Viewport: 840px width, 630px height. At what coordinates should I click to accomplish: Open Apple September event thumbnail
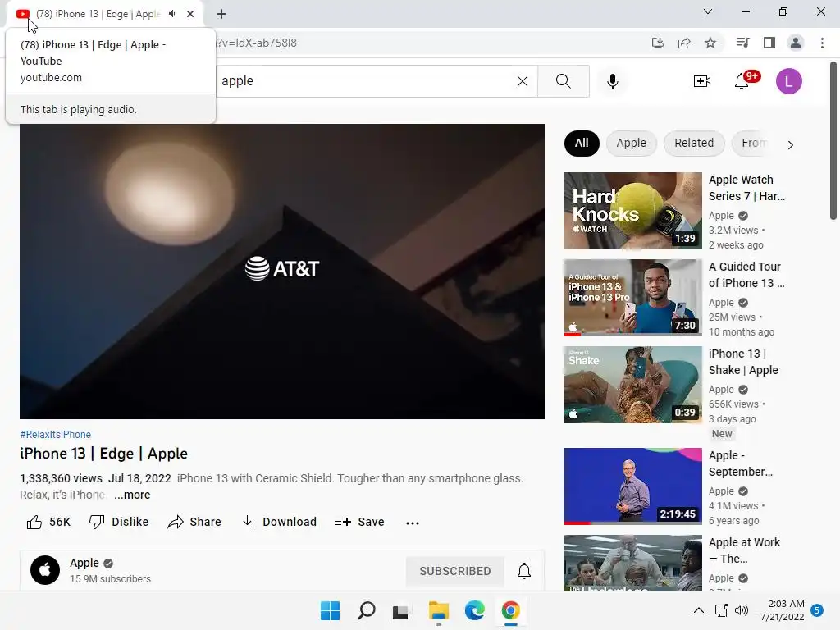[x=632, y=486]
